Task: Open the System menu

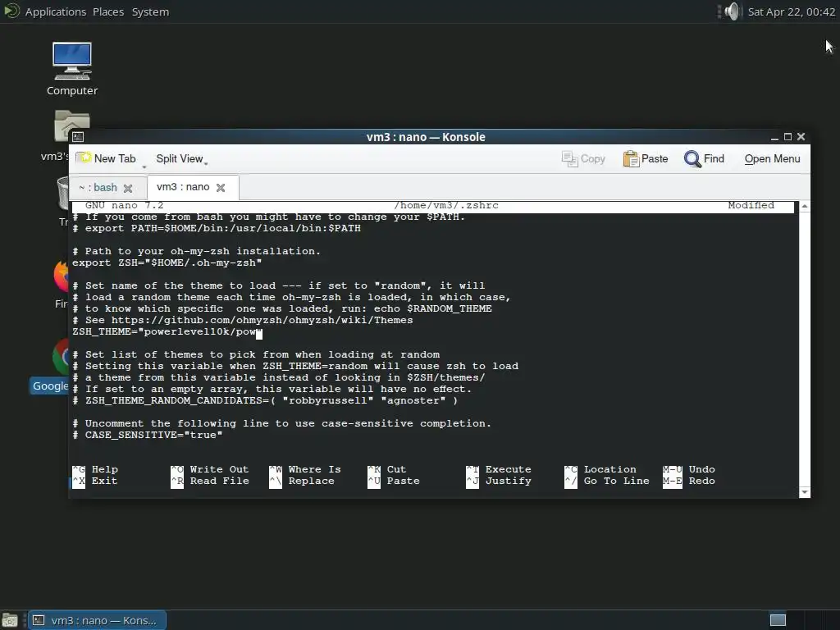Action: coord(151,11)
